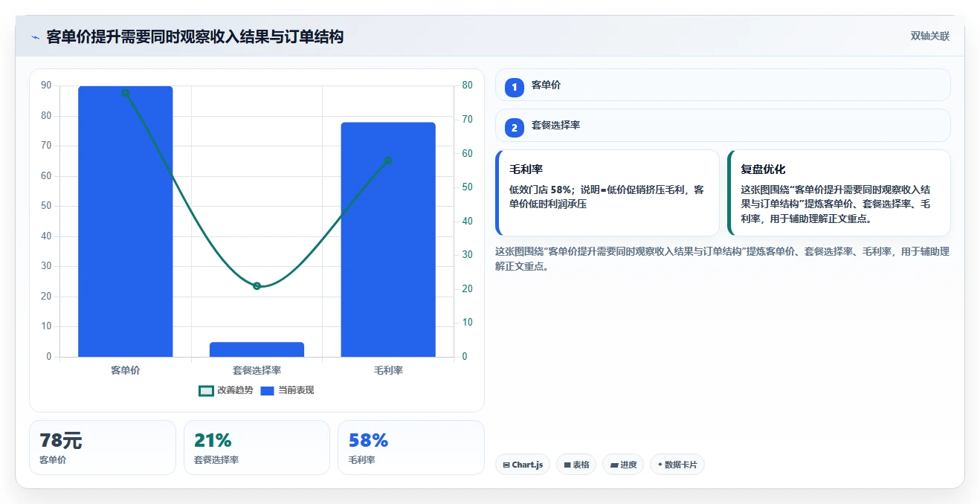980x504 pixels.
Task: Click the 58% 毛利率 metric card
Action: pyautogui.click(x=410, y=448)
